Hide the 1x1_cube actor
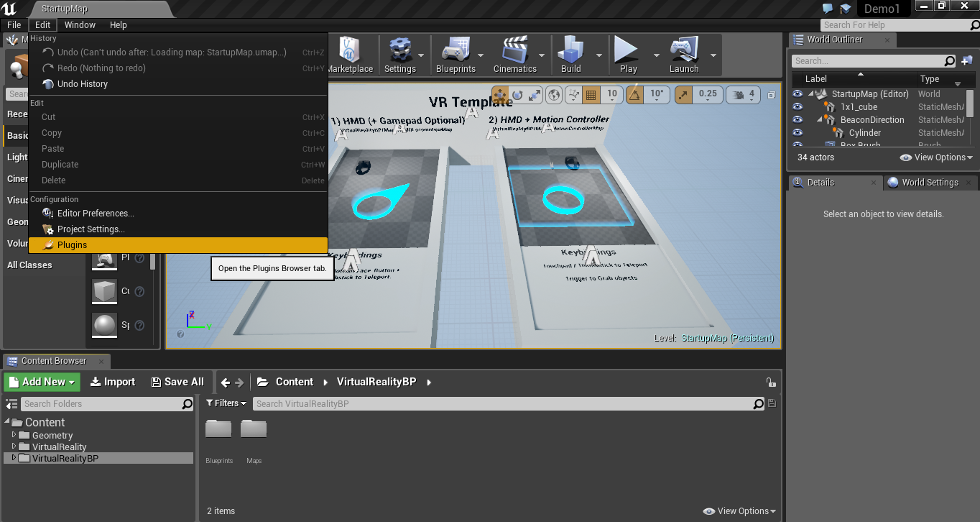 (798, 106)
